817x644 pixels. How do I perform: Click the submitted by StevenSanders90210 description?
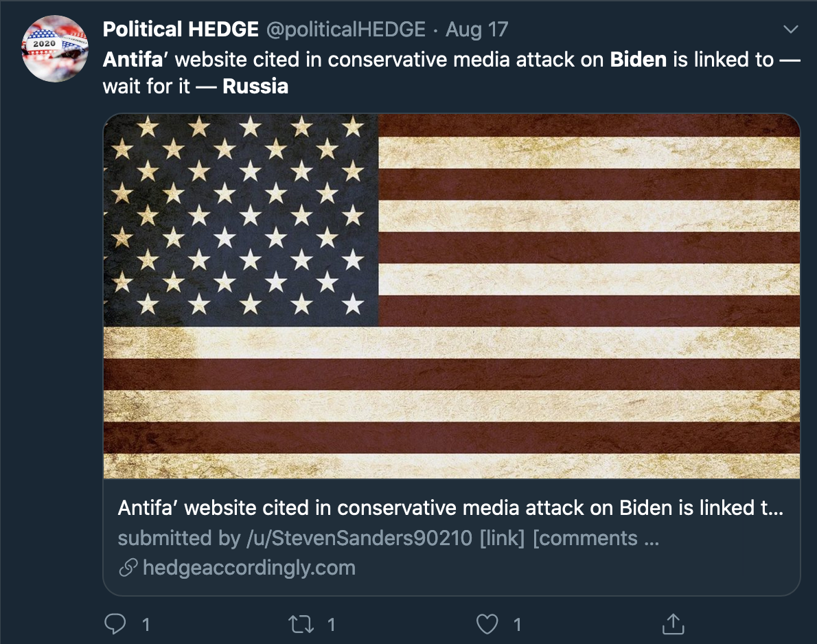pyautogui.click(x=388, y=538)
